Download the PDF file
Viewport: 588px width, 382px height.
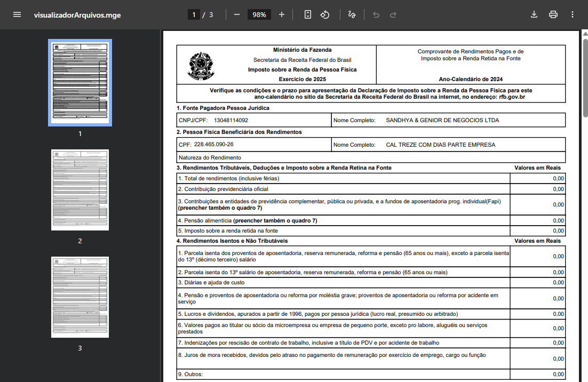click(x=534, y=14)
